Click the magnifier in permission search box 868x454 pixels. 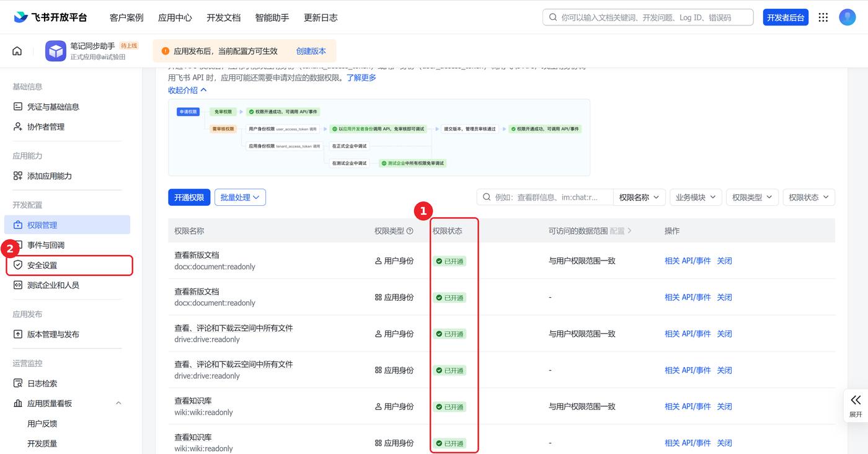pyautogui.click(x=487, y=197)
